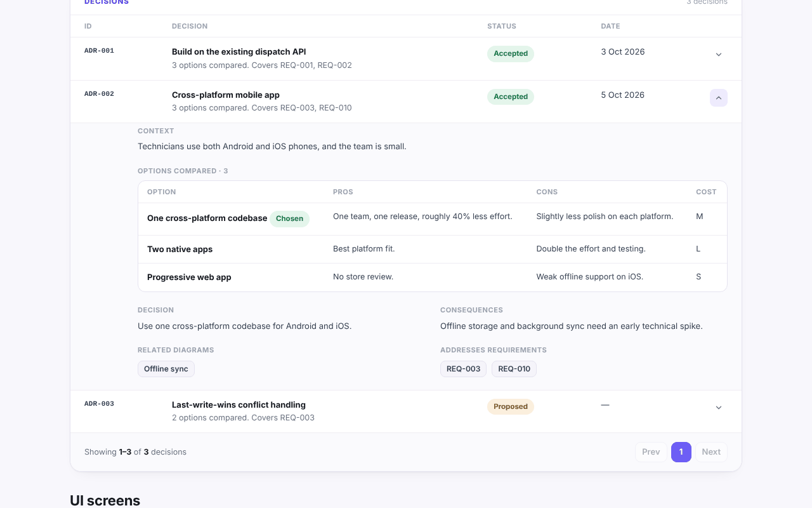Go to the Prev page
The height and width of the screenshot is (508, 812).
click(x=651, y=452)
